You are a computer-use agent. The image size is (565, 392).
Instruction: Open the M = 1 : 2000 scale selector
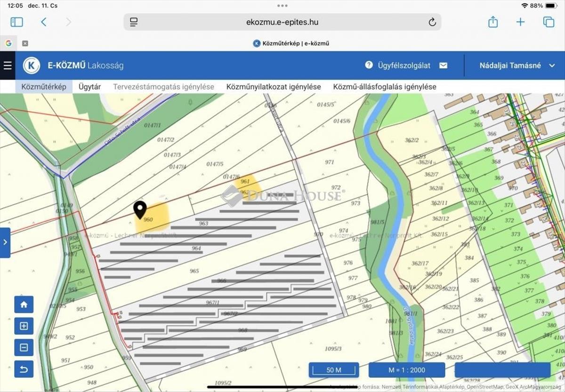pos(406,370)
